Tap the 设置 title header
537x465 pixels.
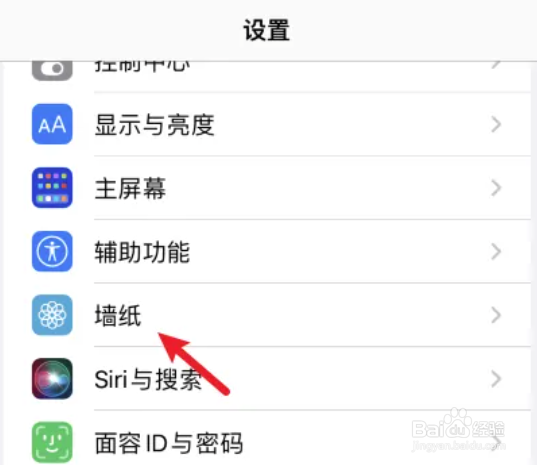pyautogui.click(x=266, y=30)
